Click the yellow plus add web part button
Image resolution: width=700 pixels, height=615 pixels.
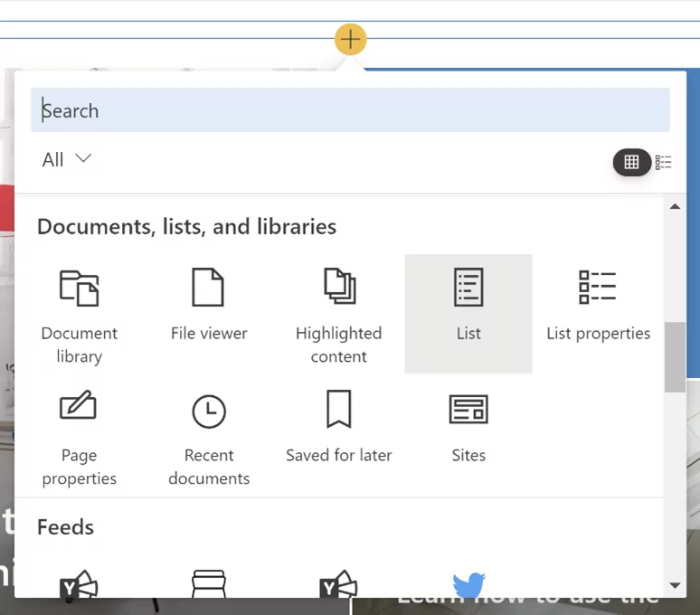click(x=350, y=39)
